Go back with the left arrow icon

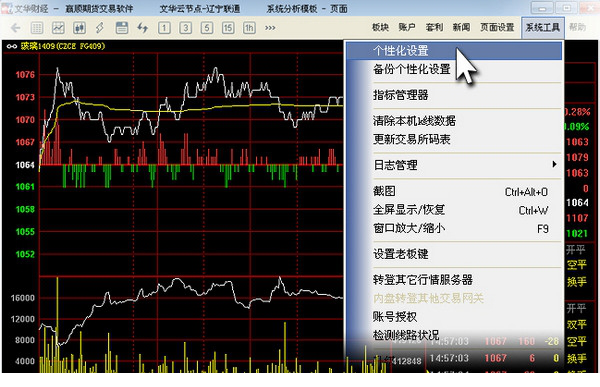click(16, 28)
